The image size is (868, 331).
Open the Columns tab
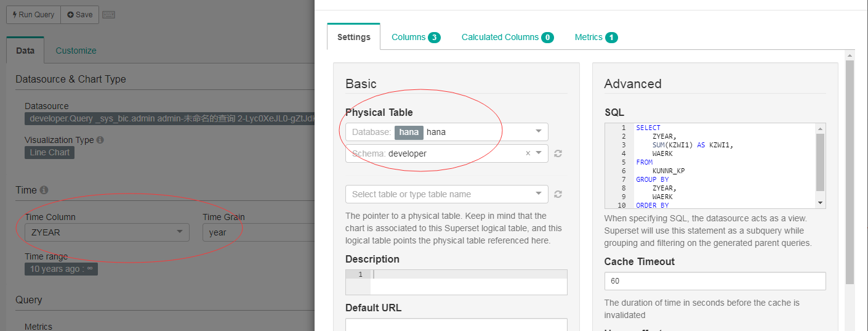[x=416, y=37]
